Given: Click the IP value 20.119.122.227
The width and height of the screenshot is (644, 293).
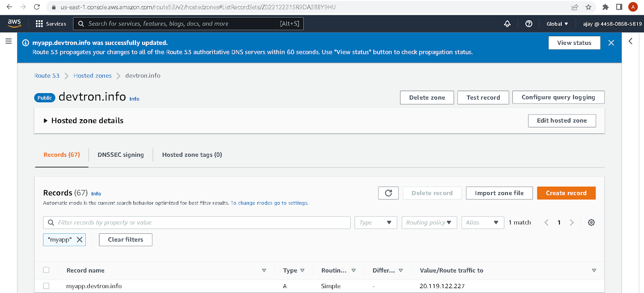Looking at the screenshot, I should coord(442,286).
